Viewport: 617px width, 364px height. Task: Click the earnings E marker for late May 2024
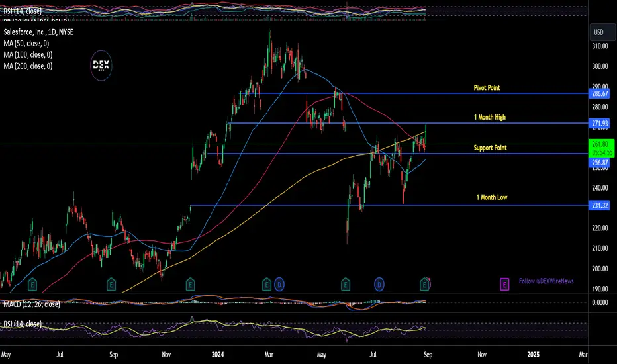(345, 284)
